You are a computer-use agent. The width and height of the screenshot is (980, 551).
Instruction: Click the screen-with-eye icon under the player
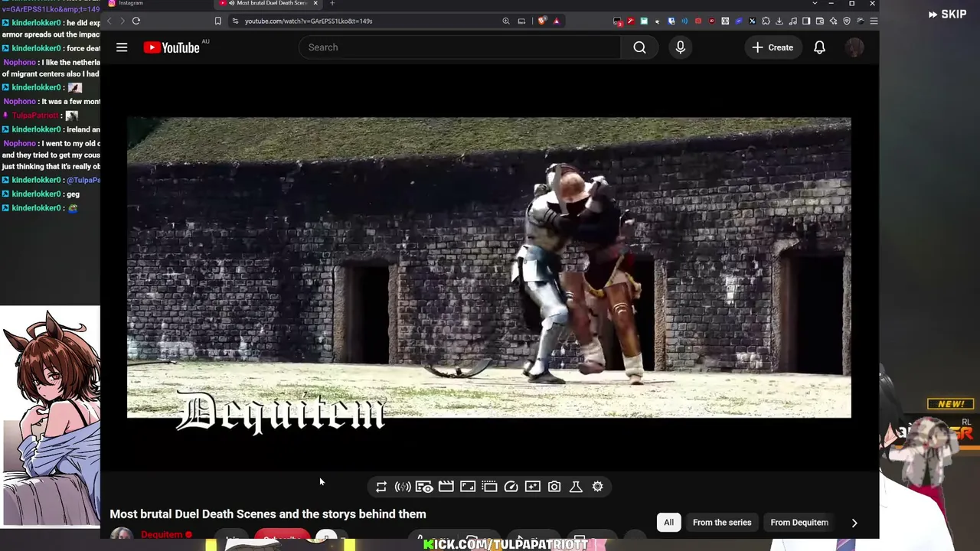point(424,487)
